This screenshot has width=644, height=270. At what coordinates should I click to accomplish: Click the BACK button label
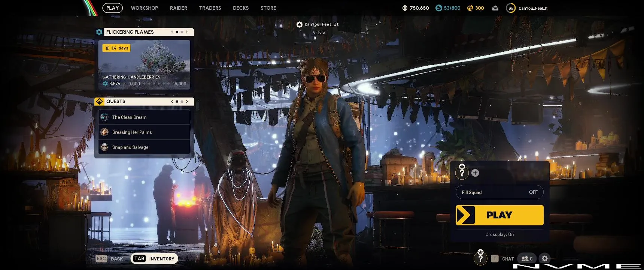pos(117,259)
